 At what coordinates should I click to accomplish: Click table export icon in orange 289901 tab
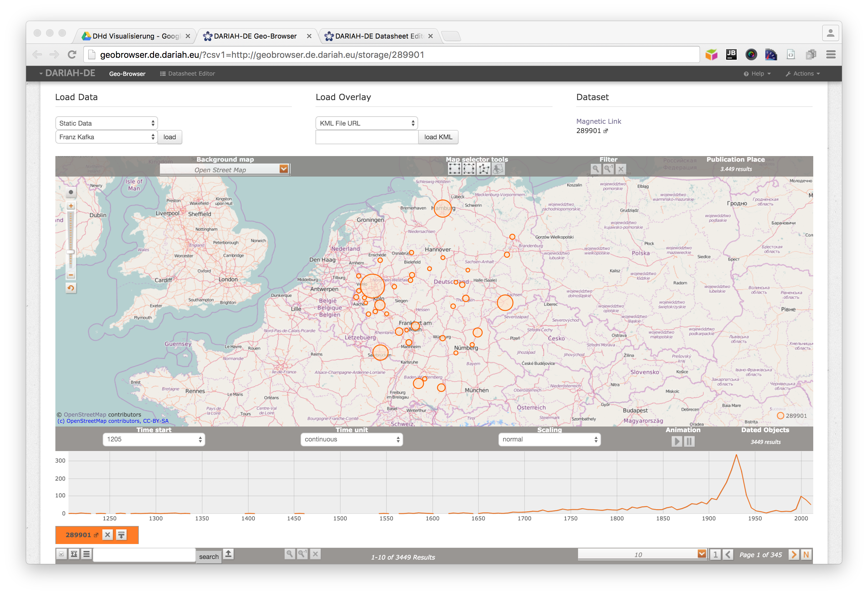point(121,534)
